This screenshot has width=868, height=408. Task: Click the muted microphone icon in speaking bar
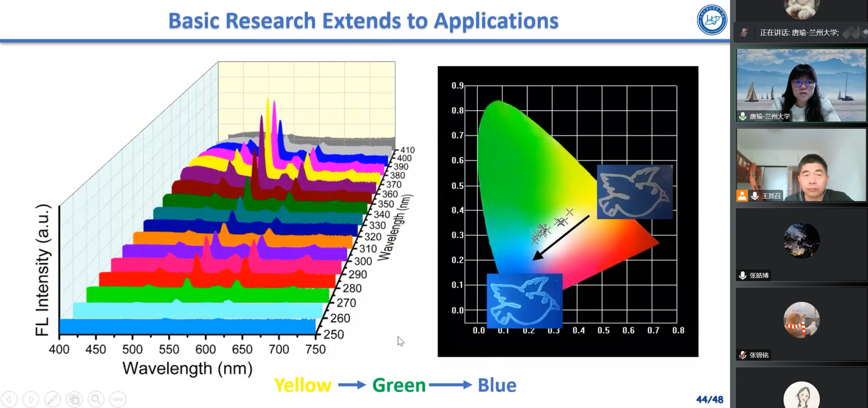pos(744,32)
